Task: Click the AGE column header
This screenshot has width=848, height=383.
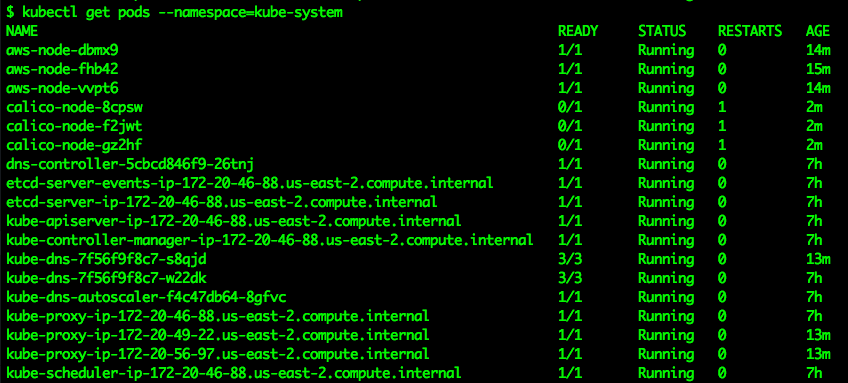Action: tap(818, 31)
